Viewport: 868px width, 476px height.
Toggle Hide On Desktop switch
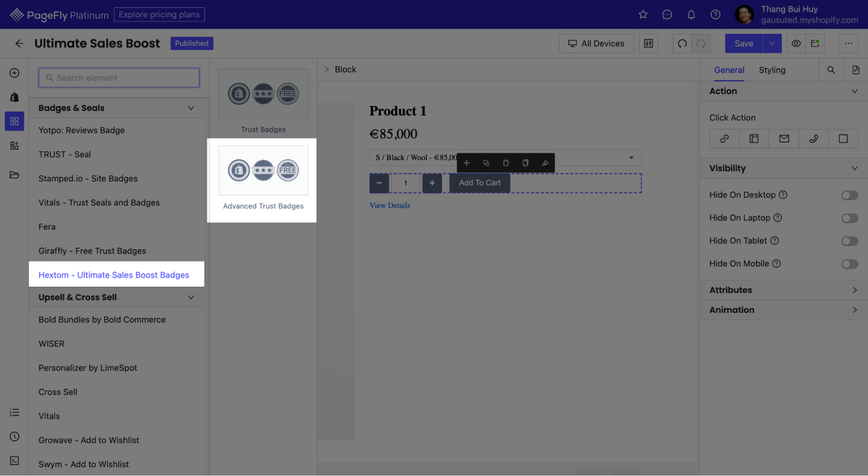coord(849,195)
